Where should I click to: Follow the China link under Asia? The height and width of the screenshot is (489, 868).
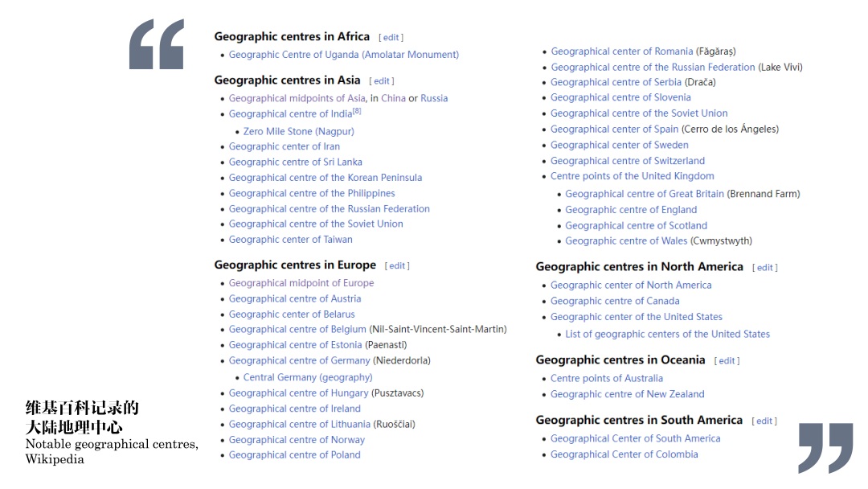(x=393, y=98)
